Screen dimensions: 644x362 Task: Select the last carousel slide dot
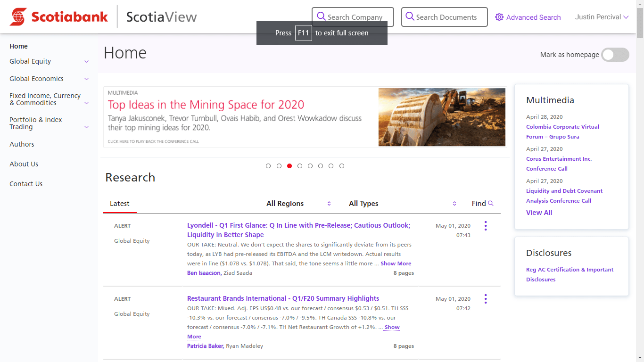coord(342,166)
